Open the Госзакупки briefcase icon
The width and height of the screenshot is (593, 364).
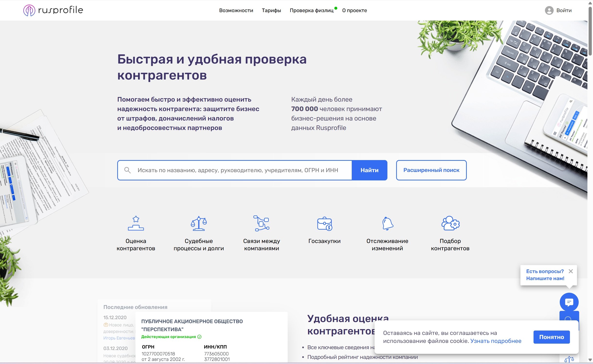pyautogui.click(x=325, y=224)
